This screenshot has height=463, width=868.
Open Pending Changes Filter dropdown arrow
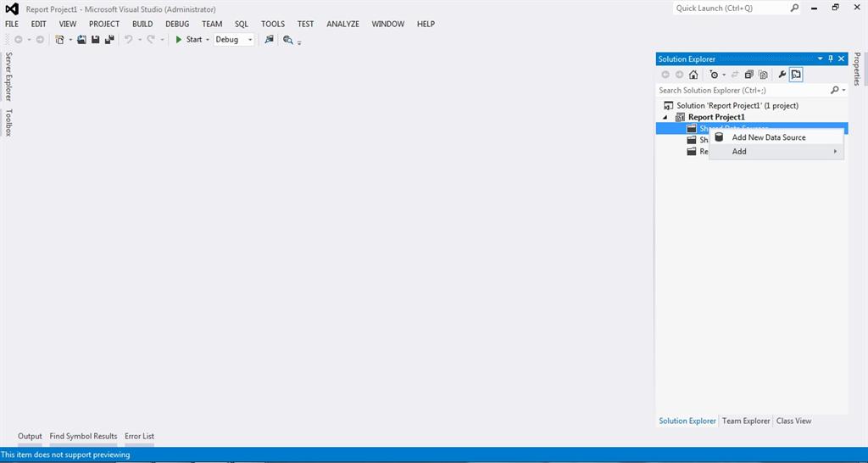tap(724, 75)
